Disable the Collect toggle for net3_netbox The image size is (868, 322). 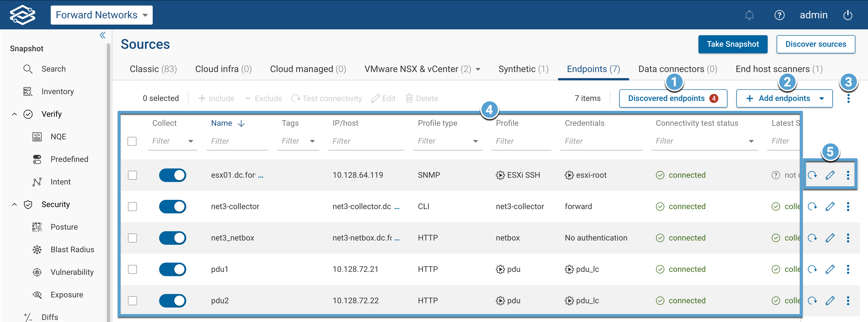click(x=172, y=238)
